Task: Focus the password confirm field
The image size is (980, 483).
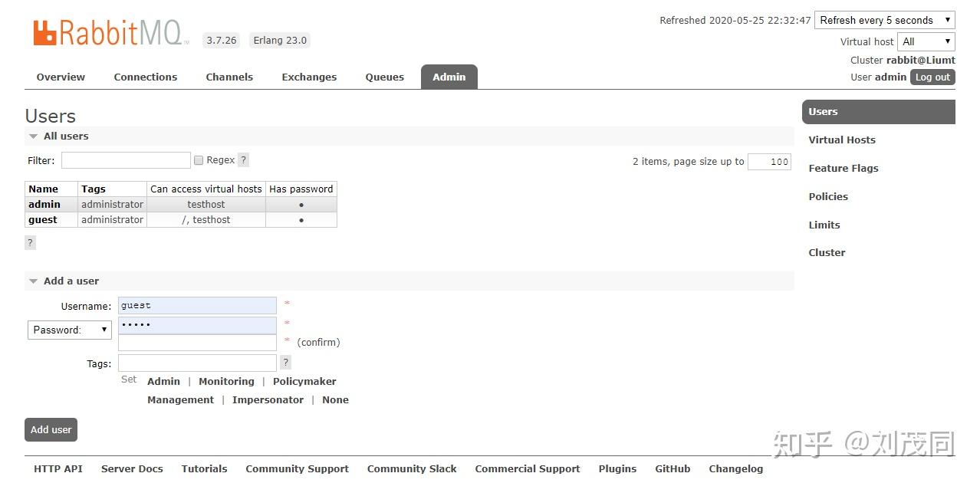Action: pyautogui.click(x=197, y=343)
